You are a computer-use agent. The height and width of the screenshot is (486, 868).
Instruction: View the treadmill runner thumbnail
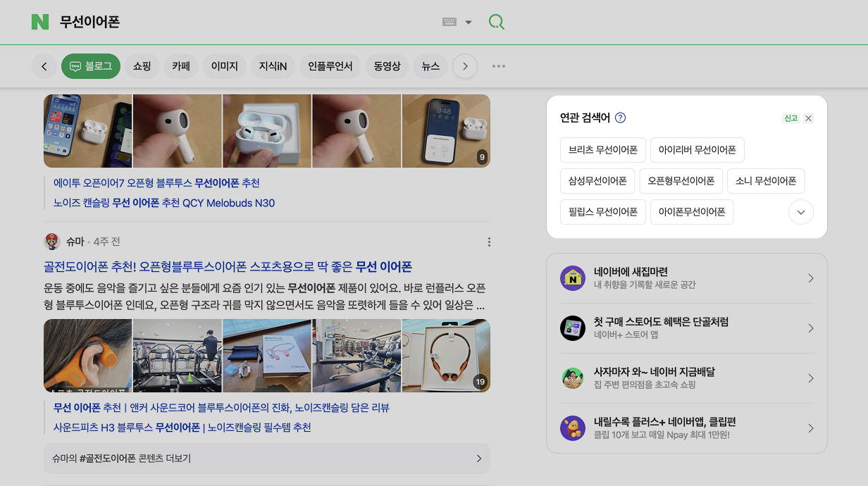(x=177, y=356)
